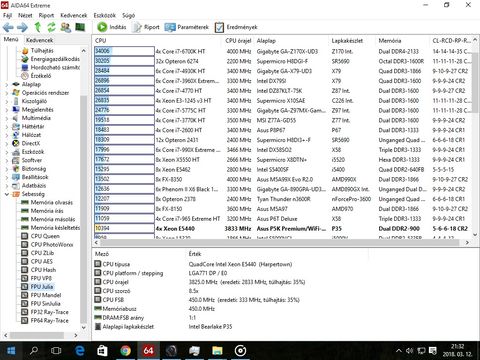
Task: Select the CPU Hash benchmark
Action: click(x=43, y=270)
